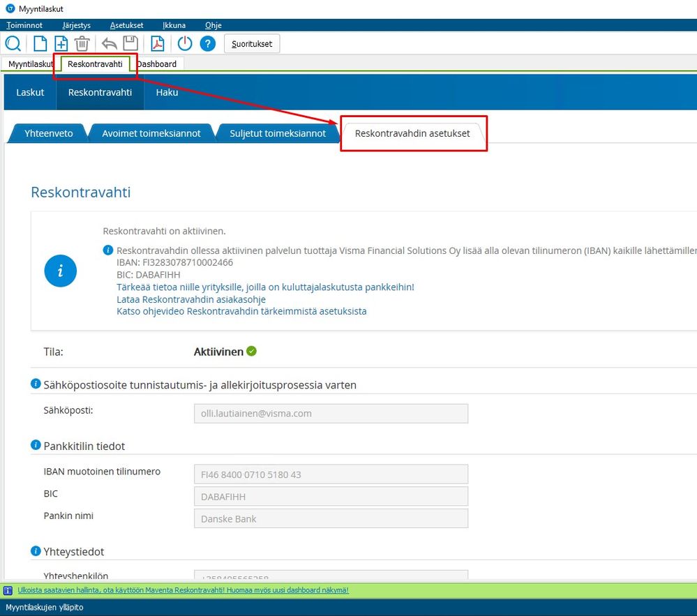
Task: Open the Haku section in blue navigation
Action: click(x=167, y=93)
